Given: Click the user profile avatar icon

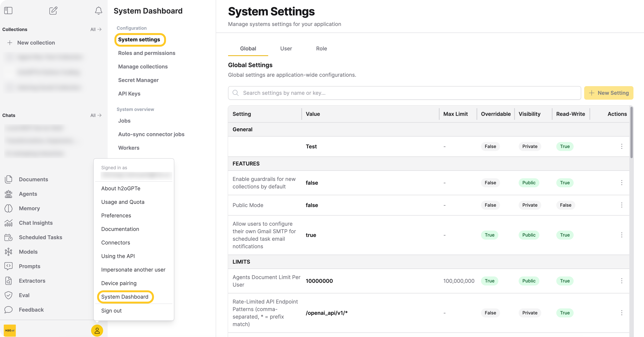Looking at the screenshot, I should (97, 330).
